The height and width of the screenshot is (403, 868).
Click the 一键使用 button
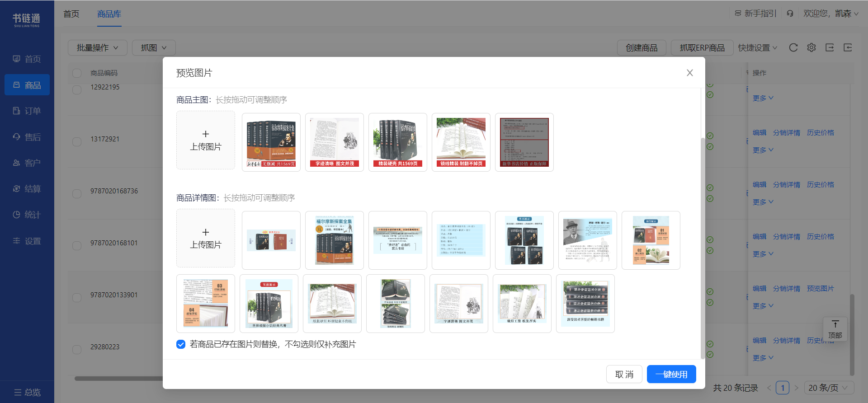point(671,374)
